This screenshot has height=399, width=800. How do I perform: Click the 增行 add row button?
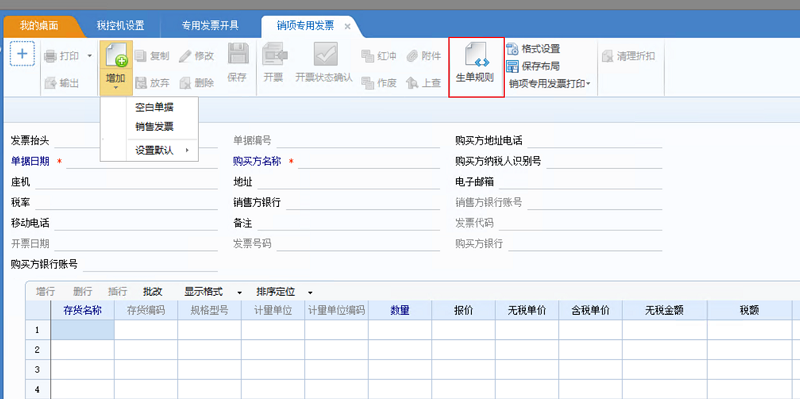click(45, 292)
